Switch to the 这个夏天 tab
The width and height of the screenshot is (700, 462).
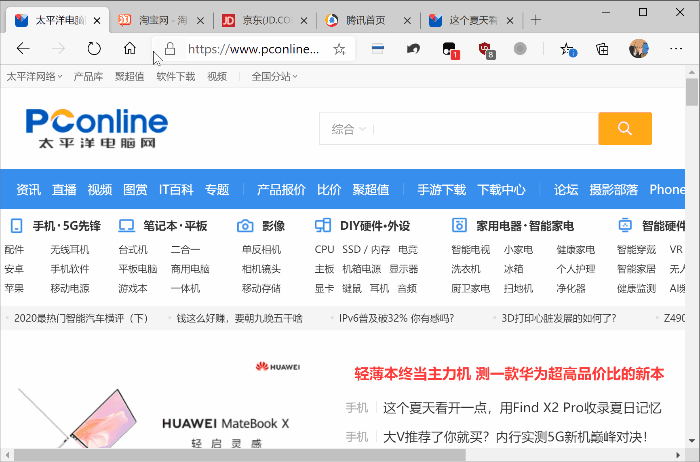(x=472, y=20)
